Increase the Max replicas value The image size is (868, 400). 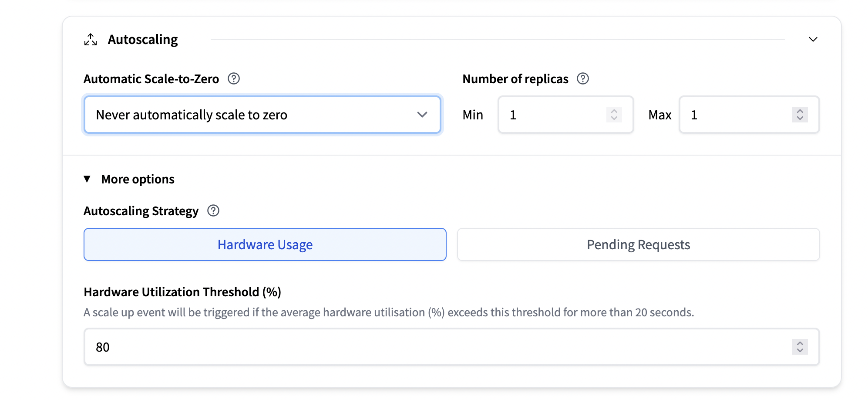(800, 111)
